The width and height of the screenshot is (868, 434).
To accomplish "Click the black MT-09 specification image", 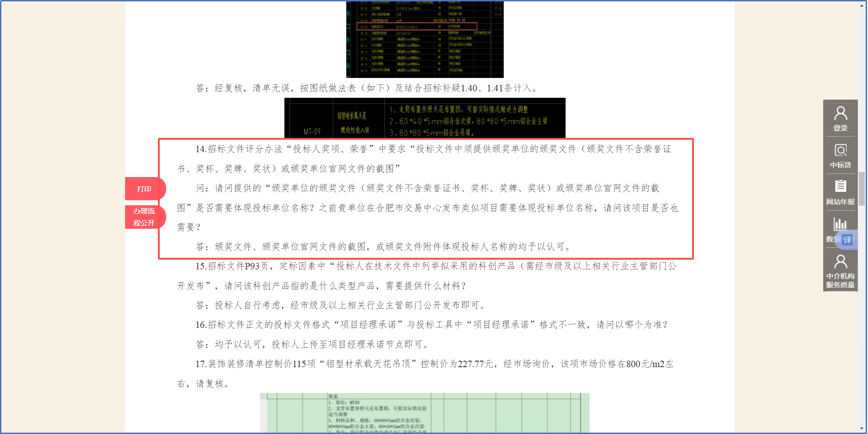I will (425, 118).
